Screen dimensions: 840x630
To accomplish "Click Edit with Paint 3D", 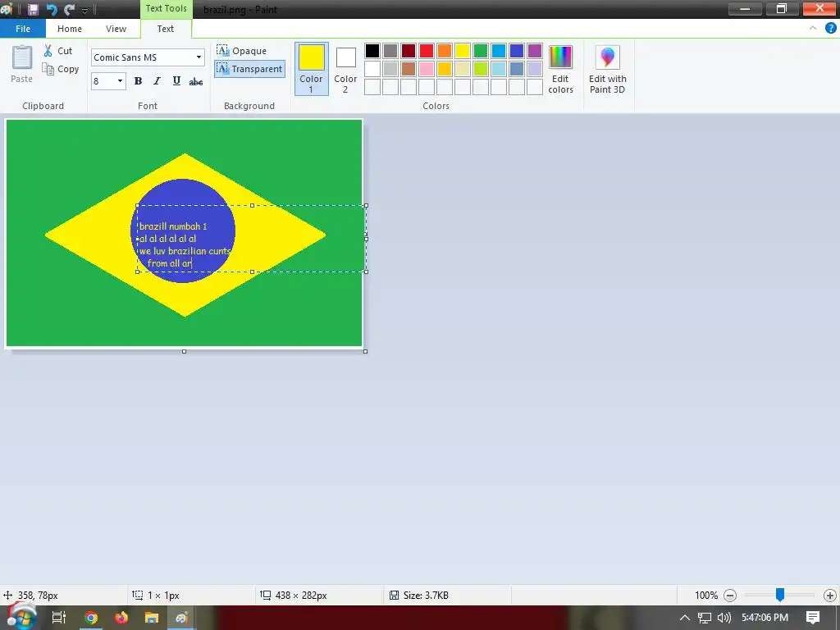I will (x=608, y=69).
